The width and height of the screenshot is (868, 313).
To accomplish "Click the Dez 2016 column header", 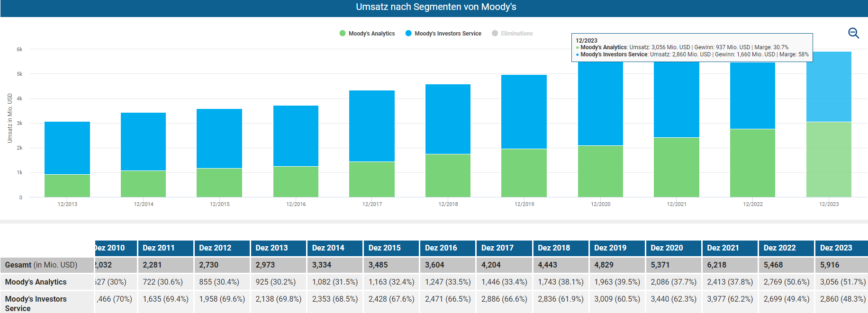I will 448,248.
